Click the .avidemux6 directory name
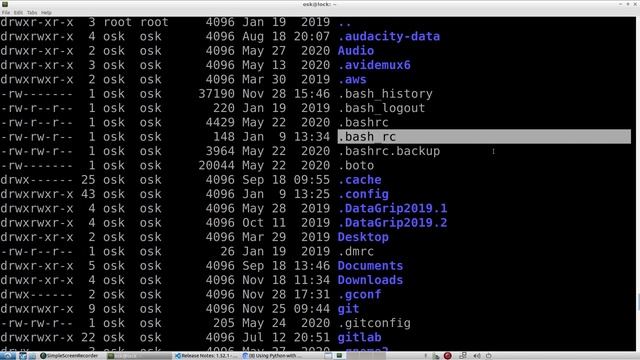 [374, 65]
